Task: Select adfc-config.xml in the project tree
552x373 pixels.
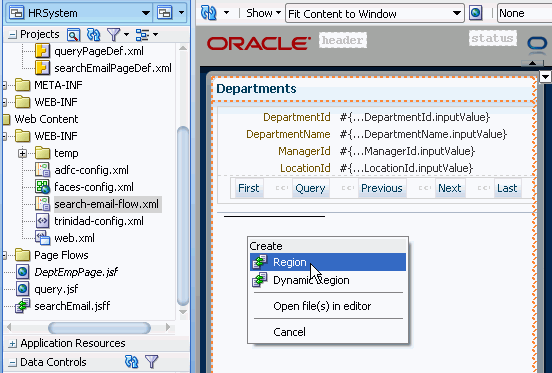Action: point(92,170)
